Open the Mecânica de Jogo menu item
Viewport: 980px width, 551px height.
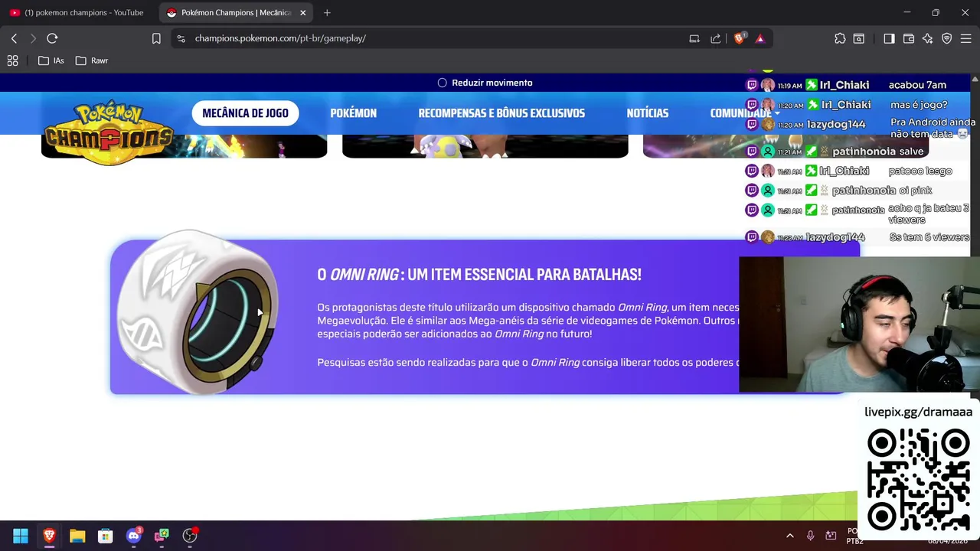click(x=245, y=113)
